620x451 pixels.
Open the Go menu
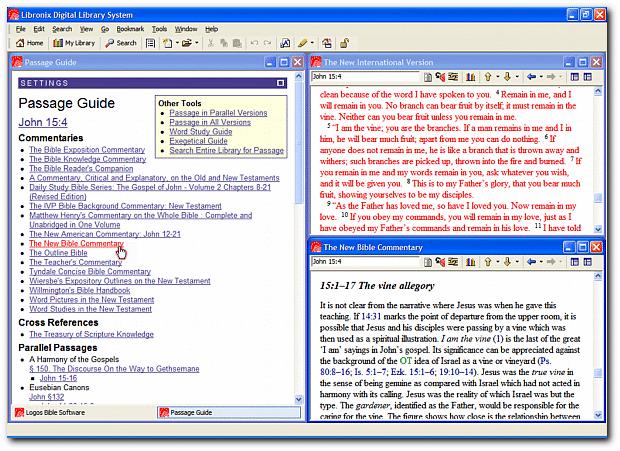coord(105,29)
